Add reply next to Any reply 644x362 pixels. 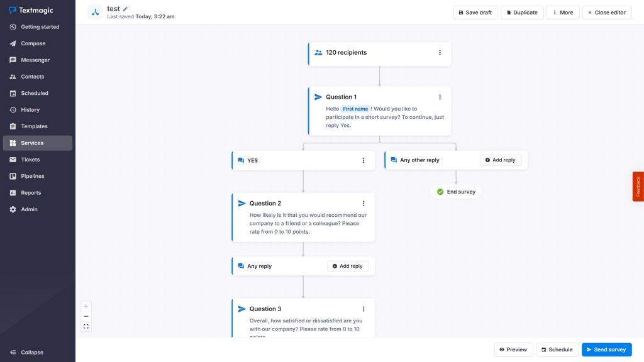click(x=348, y=266)
